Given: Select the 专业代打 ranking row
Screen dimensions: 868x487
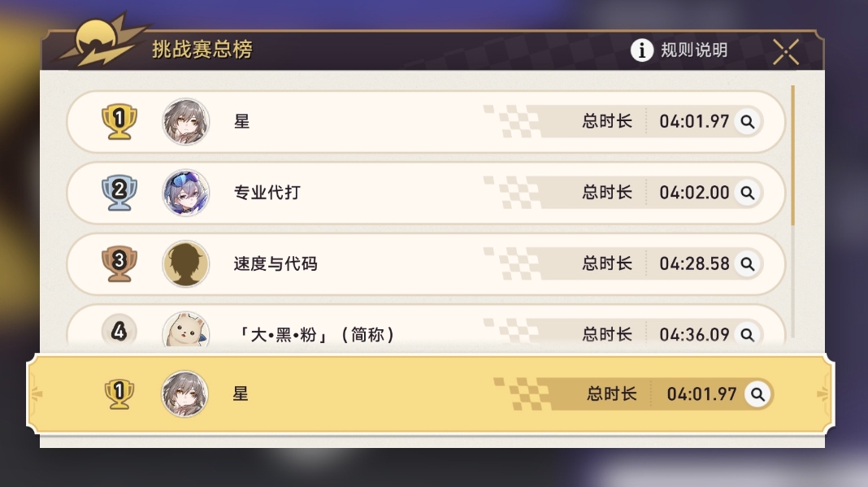Looking at the screenshot, I should [406, 193].
